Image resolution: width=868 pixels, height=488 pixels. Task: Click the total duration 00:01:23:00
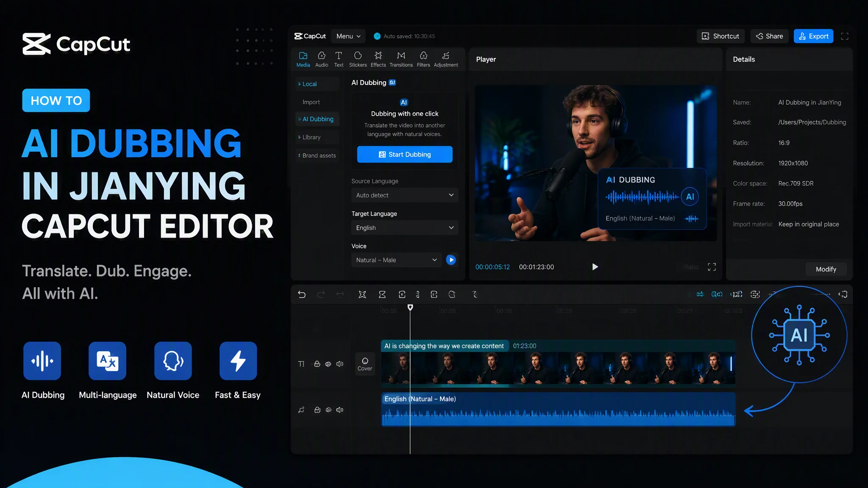(537, 267)
